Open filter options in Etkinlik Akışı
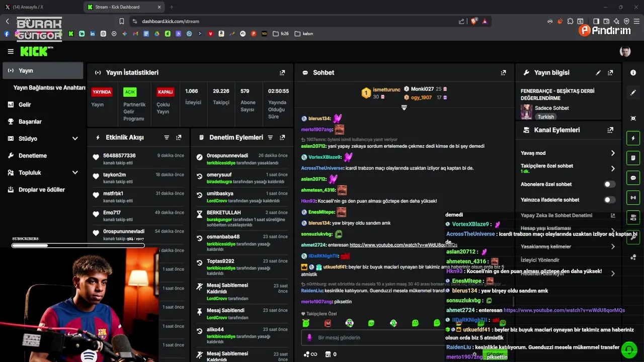This screenshot has width=644, height=362. (x=167, y=137)
